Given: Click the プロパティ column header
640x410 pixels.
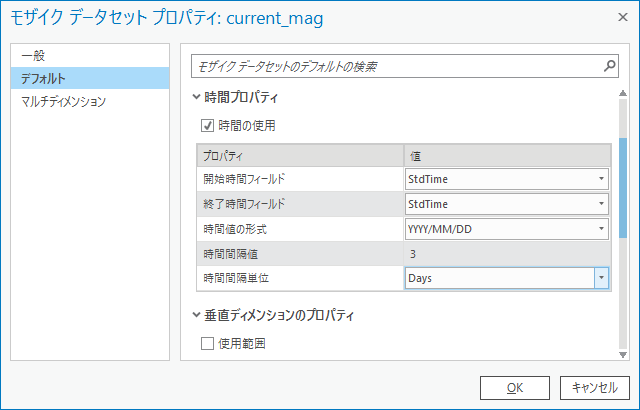Looking at the screenshot, I should click(x=300, y=155).
